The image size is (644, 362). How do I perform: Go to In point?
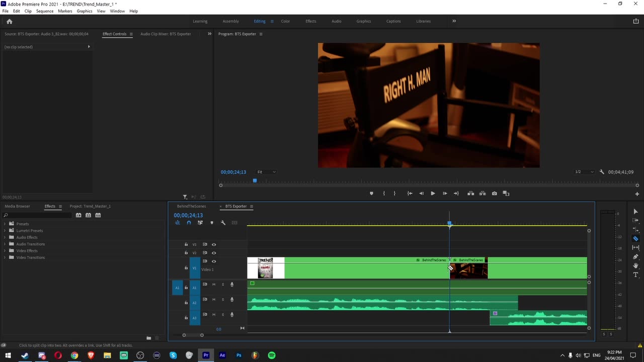pos(410,194)
